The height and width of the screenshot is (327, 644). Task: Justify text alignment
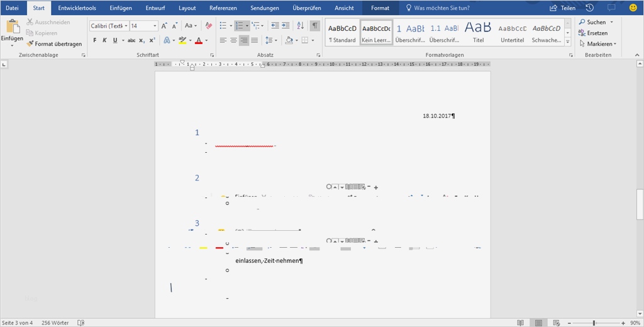tap(255, 40)
